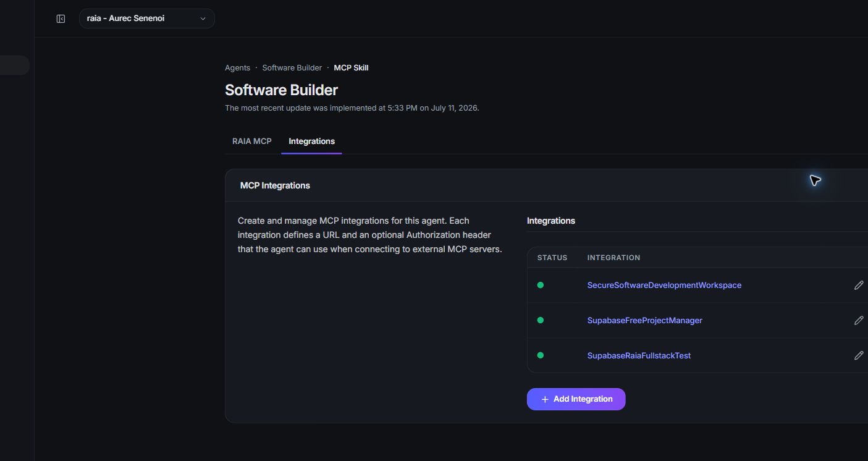Click the Add Integration button
This screenshot has width=868, height=461.
pos(576,399)
